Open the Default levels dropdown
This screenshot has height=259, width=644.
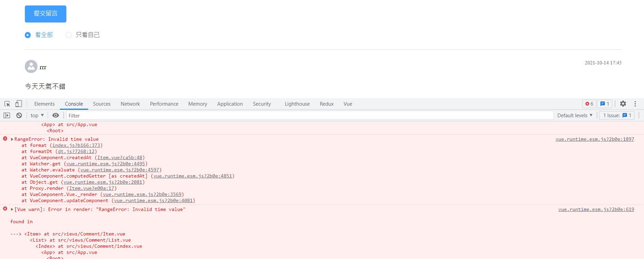coord(575,116)
